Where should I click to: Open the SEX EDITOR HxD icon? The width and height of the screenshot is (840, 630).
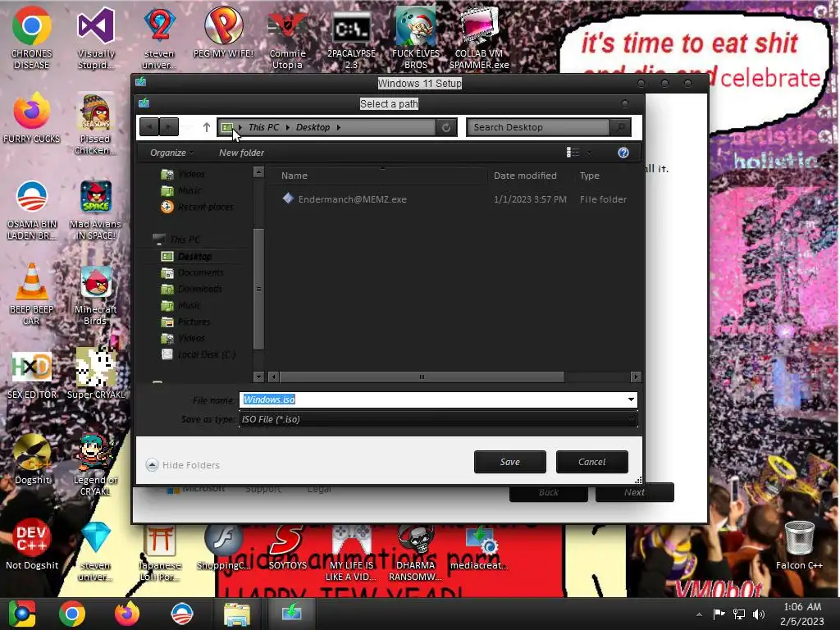(32, 374)
